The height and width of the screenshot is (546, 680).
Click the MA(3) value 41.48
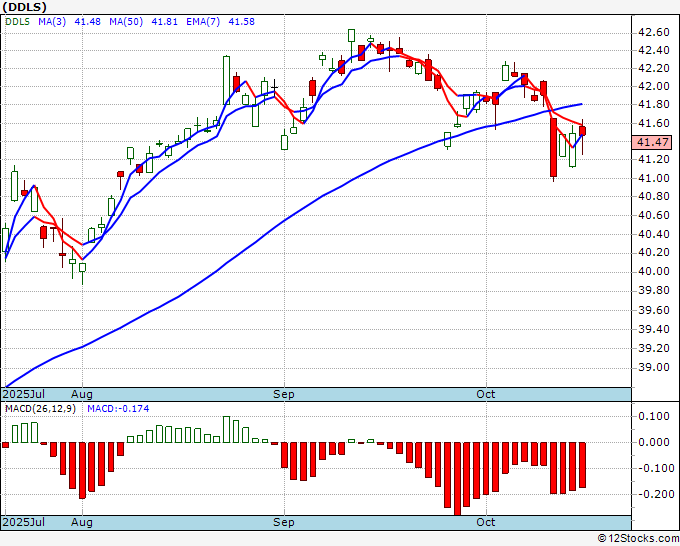87,21
